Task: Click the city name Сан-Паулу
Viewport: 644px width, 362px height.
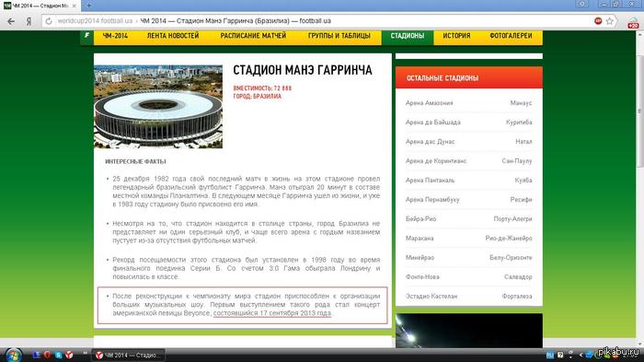Action: pos(517,161)
